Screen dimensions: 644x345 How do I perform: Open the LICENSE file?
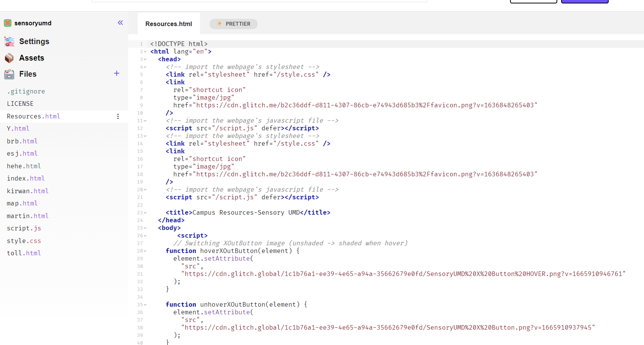click(20, 103)
